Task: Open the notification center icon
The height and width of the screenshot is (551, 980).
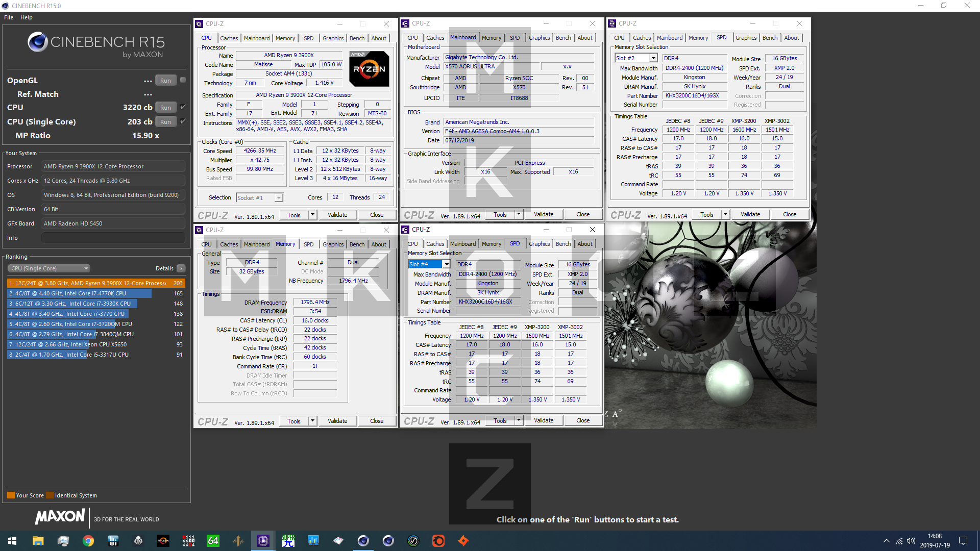Action: click(x=963, y=541)
